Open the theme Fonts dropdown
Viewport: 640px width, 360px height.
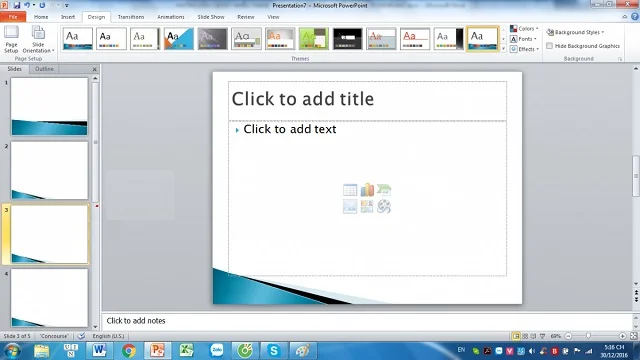[x=524, y=39]
